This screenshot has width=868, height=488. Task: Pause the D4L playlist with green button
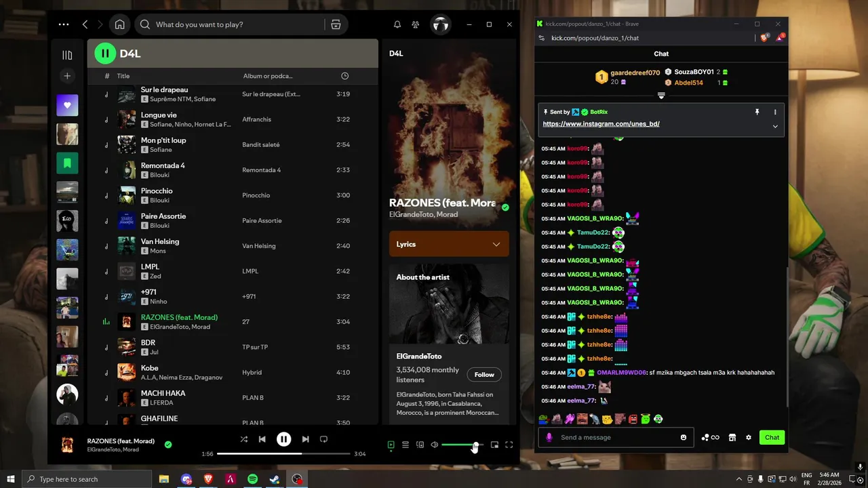click(105, 54)
